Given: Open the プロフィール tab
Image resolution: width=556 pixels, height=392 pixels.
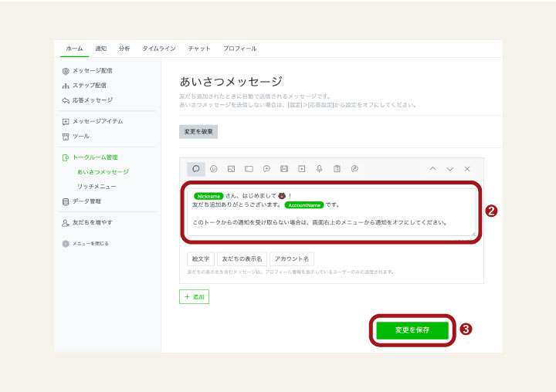Looking at the screenshot, I should [239, 49].
